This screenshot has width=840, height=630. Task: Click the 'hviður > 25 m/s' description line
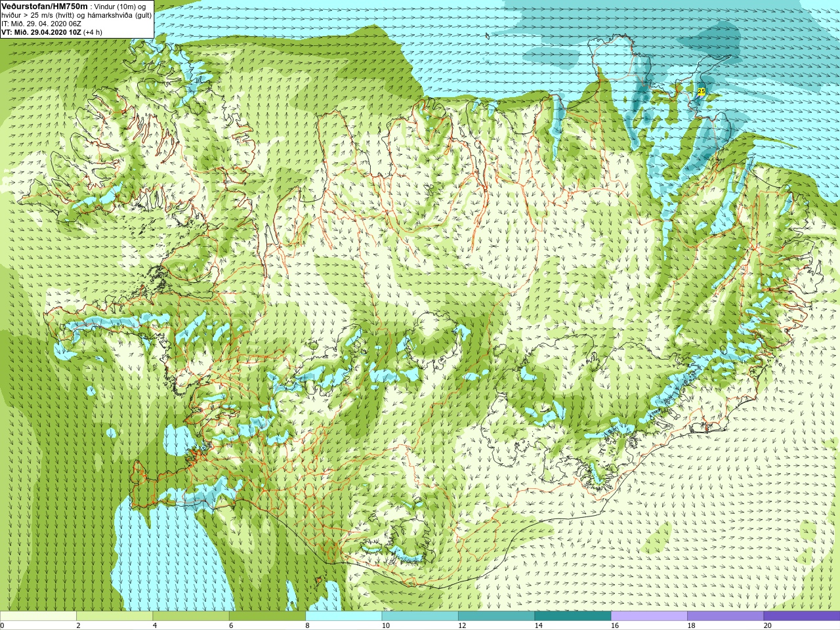[76, 15]
